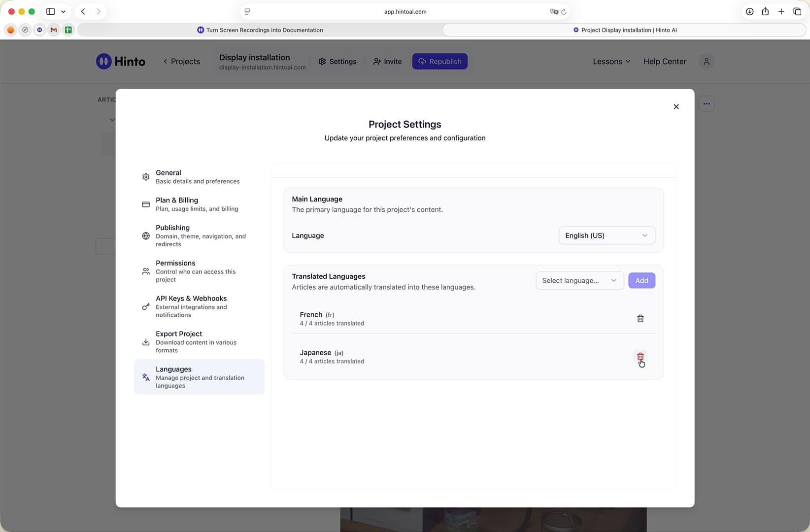Image resolution: width=810 pixels, height=532 pixels.
Task: Delete the French translated language
Action: (640, 319)
